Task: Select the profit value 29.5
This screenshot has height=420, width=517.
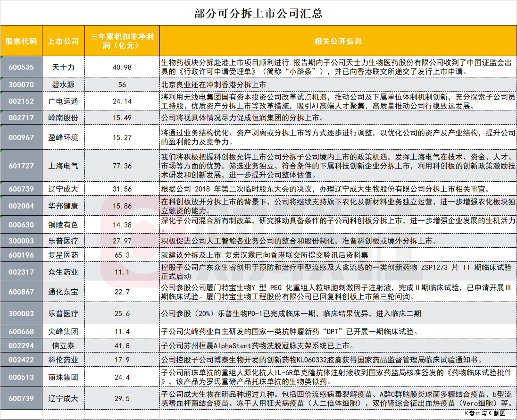Action: (122, 398)
